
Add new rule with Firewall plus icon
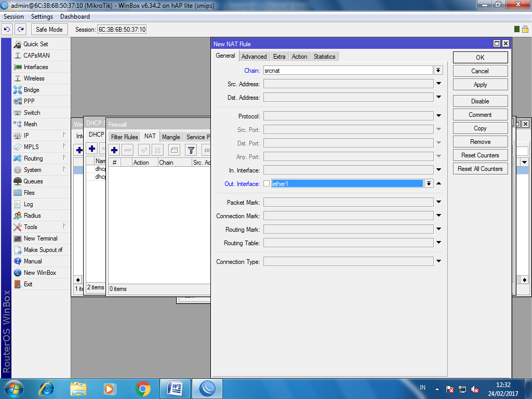[x=114, y=150]
